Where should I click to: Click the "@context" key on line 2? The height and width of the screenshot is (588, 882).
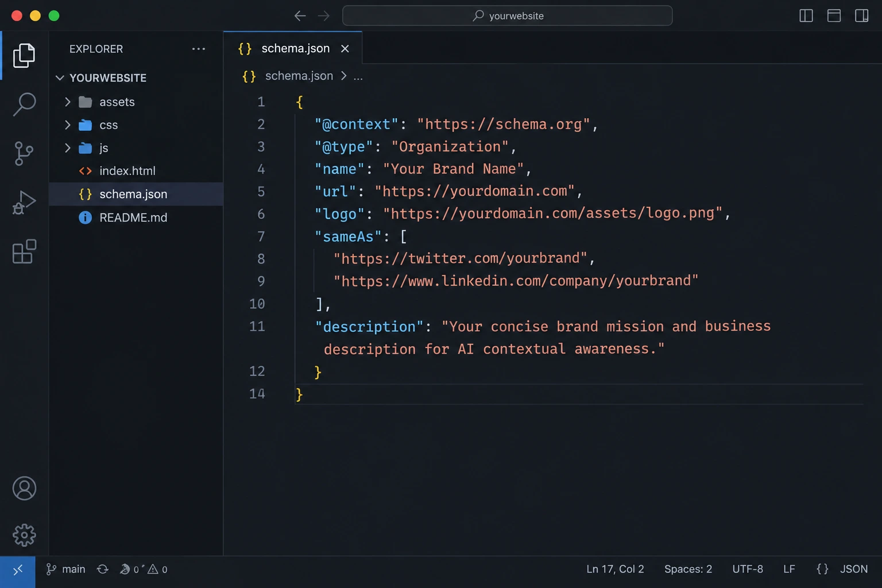pos(356,124)
